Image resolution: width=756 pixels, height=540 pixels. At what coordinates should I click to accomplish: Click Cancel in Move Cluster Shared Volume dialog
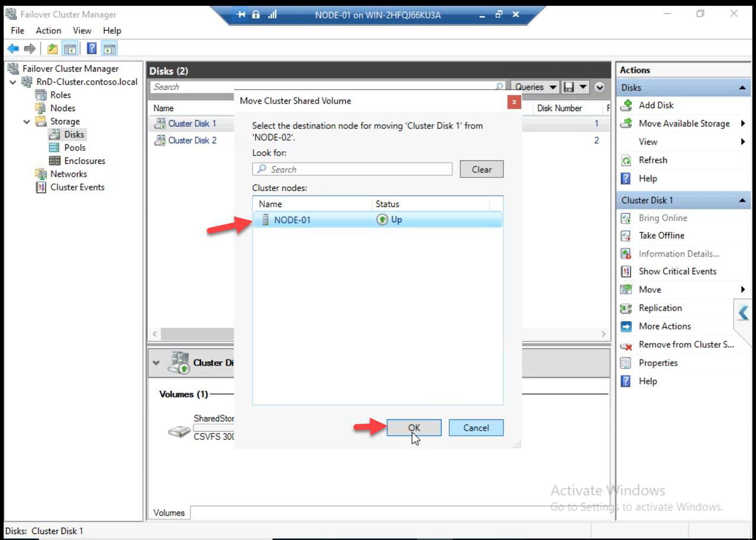point(476,428)
